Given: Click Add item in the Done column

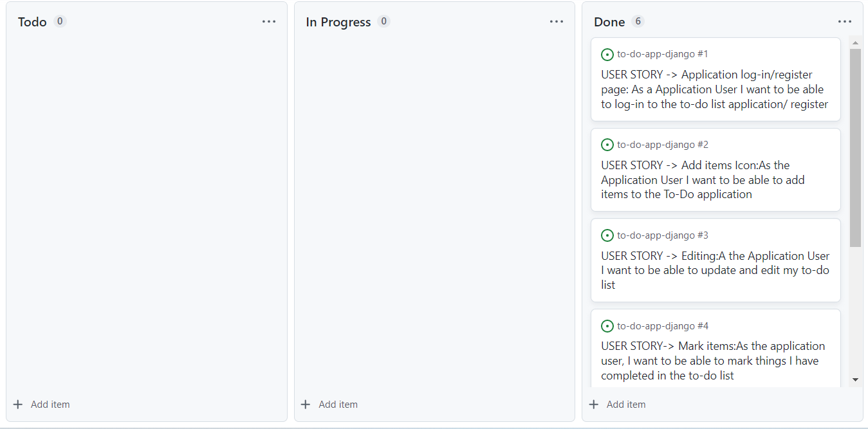Looking at the screenshot, I should point(618,405).
